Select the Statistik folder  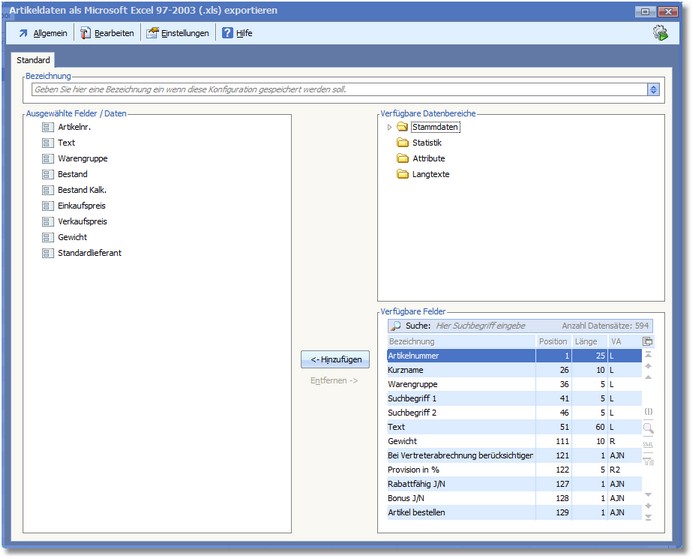pos(427,143)
